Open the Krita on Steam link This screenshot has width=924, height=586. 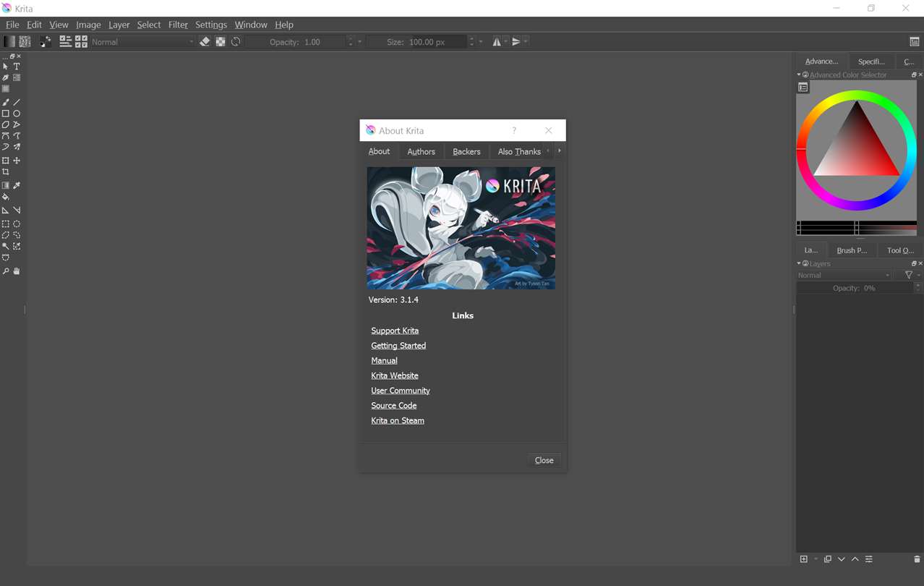coord(398,420)
